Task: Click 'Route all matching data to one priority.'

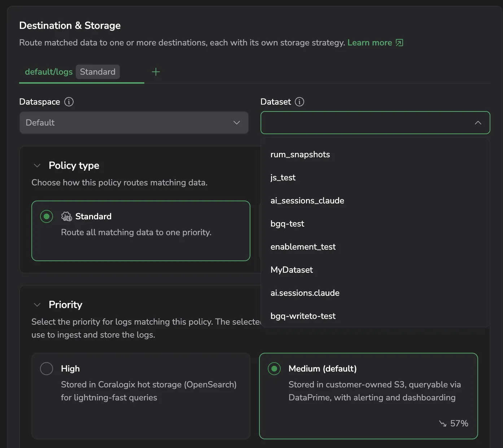Action: coord(136,232)
